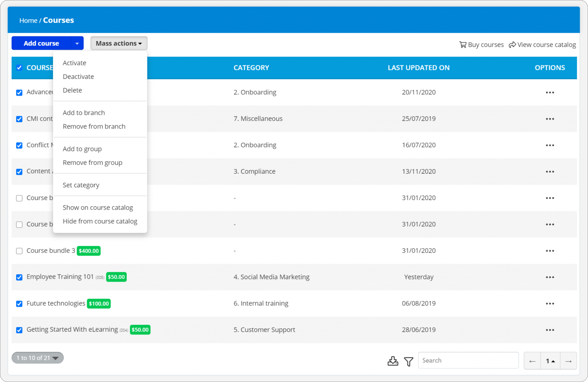588x382 pixels.
Task: Click the Home breadcrumb link
Action: click(28, 20)
